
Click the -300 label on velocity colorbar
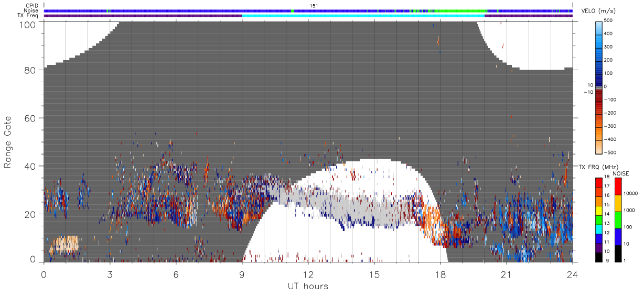[x=610, y=127]
